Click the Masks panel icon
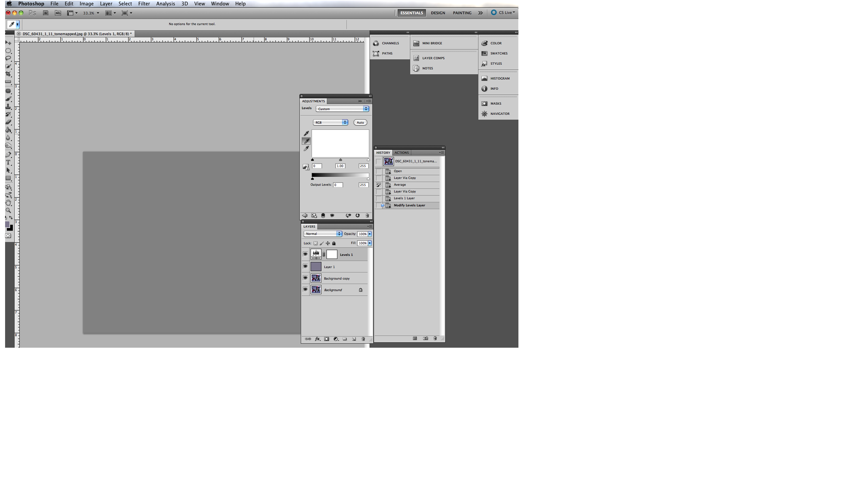This screenshot has height=488, width=868. (x=485, y=104)
